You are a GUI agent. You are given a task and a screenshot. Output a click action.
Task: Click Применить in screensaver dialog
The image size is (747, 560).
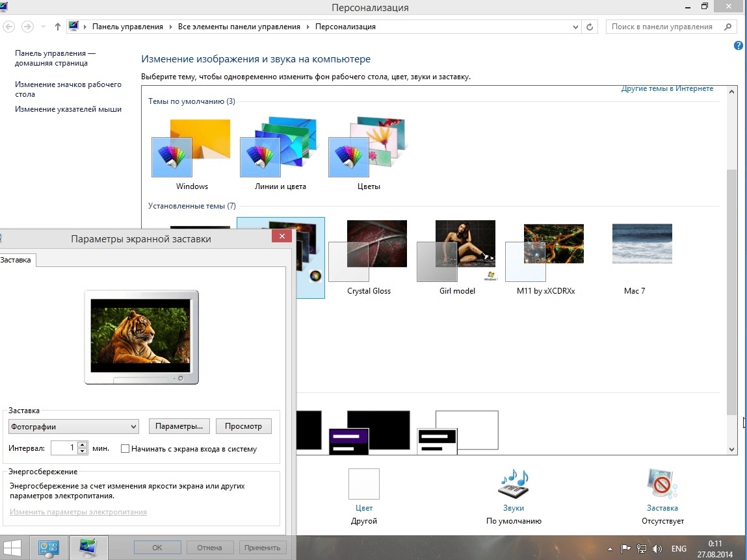[262, 548]
